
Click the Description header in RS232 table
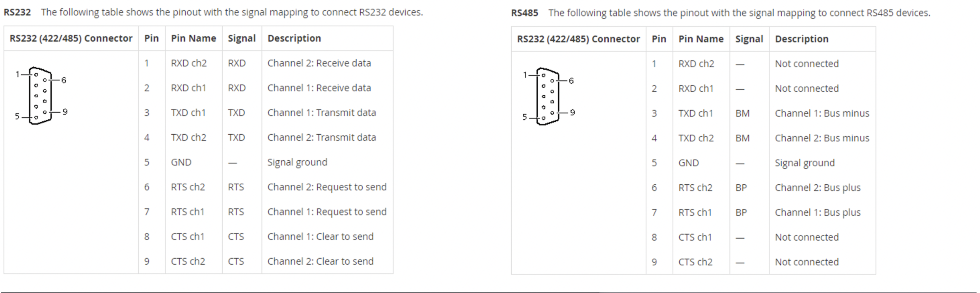(294, 38)
